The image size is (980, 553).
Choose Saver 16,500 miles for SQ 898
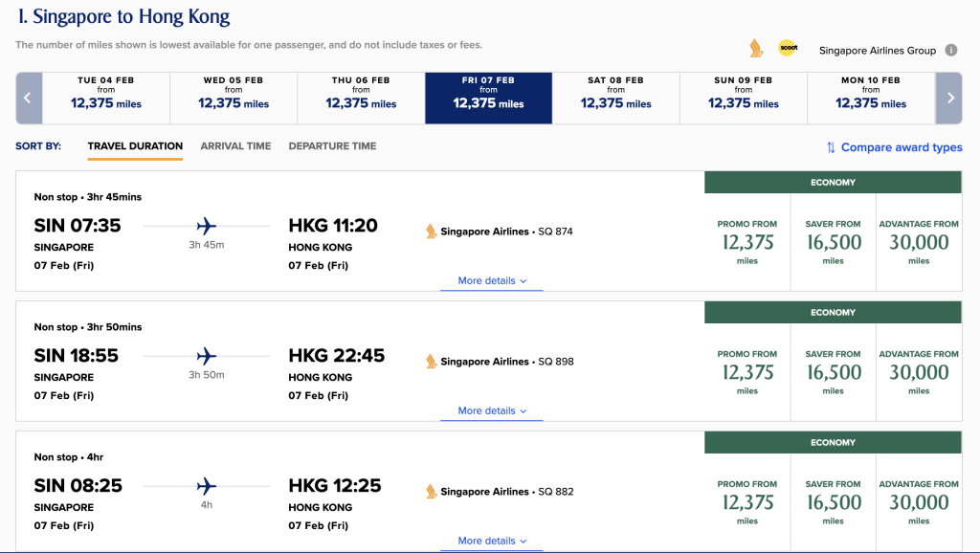(834, 372)
